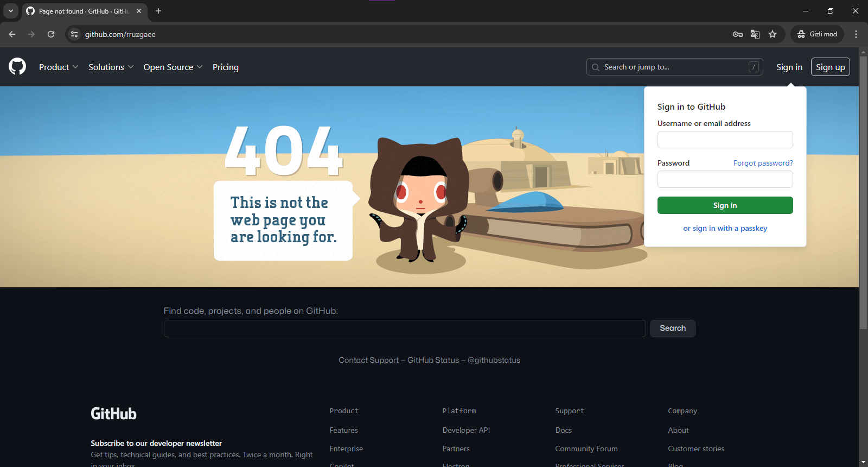Click the Sign up button
The width and height of the screenshot is (868, 467).
coord(831,67)
